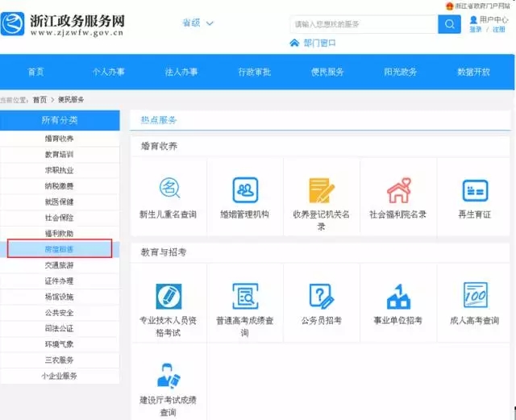Viewport: 516px width, 420px height.
Task: Select 司法公证 category in the sidebar
Action: click(59, 328)
